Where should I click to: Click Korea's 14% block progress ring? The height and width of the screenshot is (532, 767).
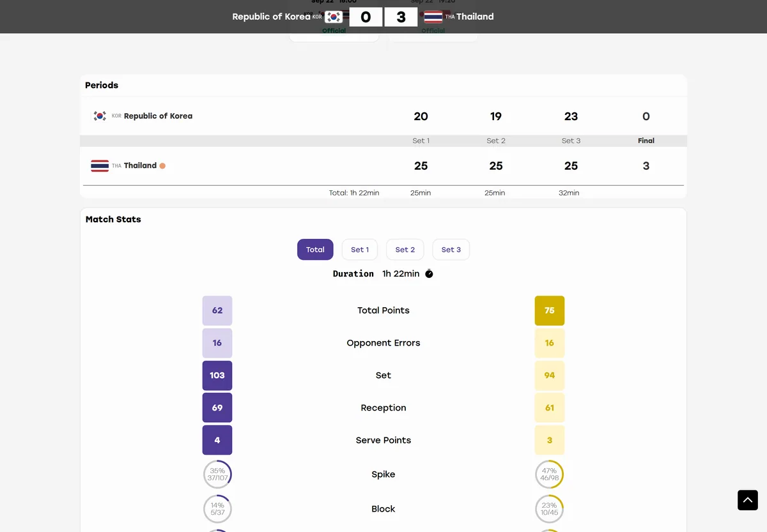pyautogui.click(x=217, y=509)
